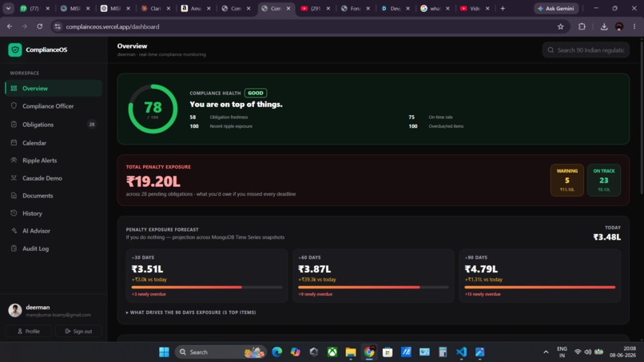
Task: Click the ₹3.51L 30-day forecast value
Action: [x=148, y=269]
